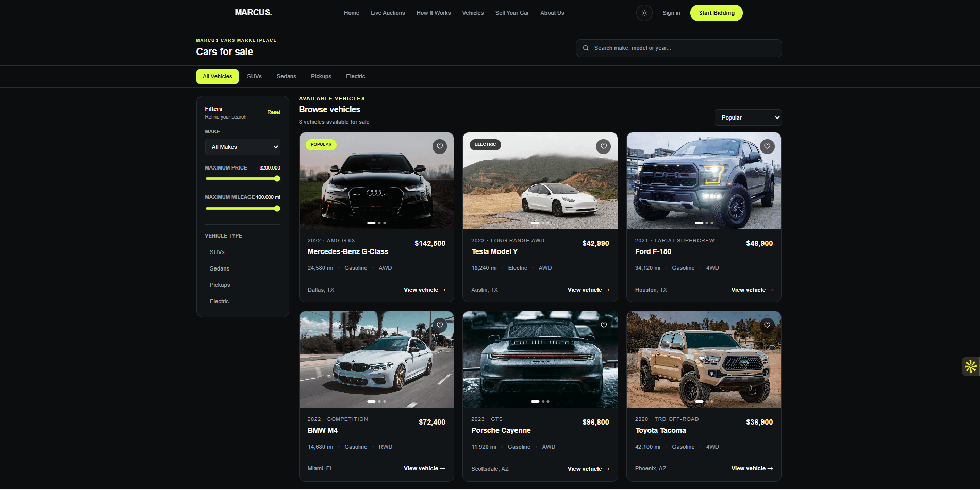Open the Popular sort dropdown
This screenshot has height=490, width=980.
[x=748, y=117]
